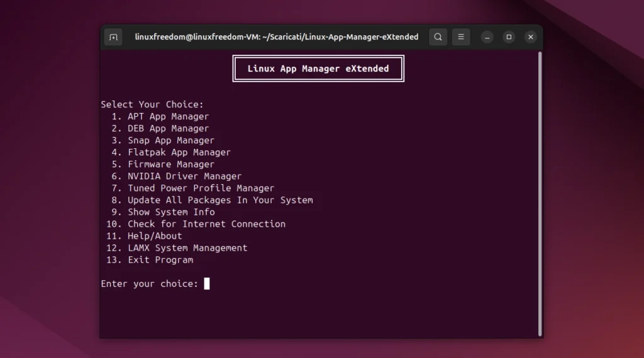Click the '5. Firmware Manager' entry
The height and width of the screenshot is (358, 644).
click(163, 164)
